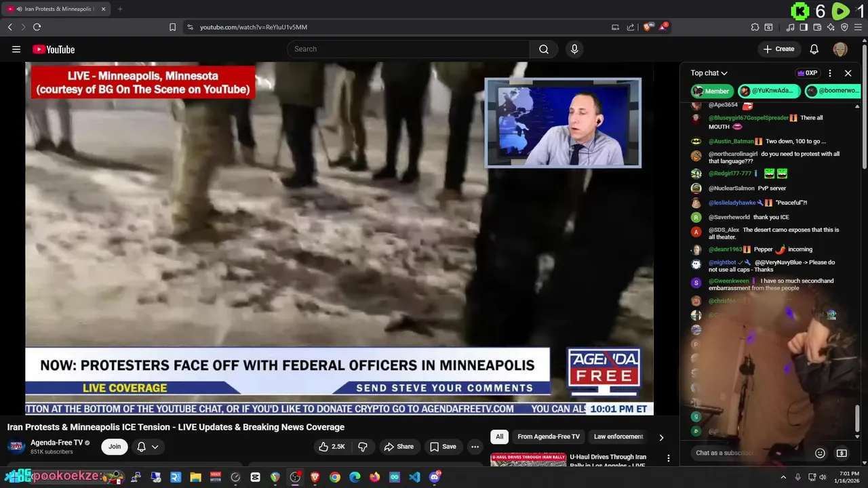
Task: Click the live video player
Action: tap(339, 239)
